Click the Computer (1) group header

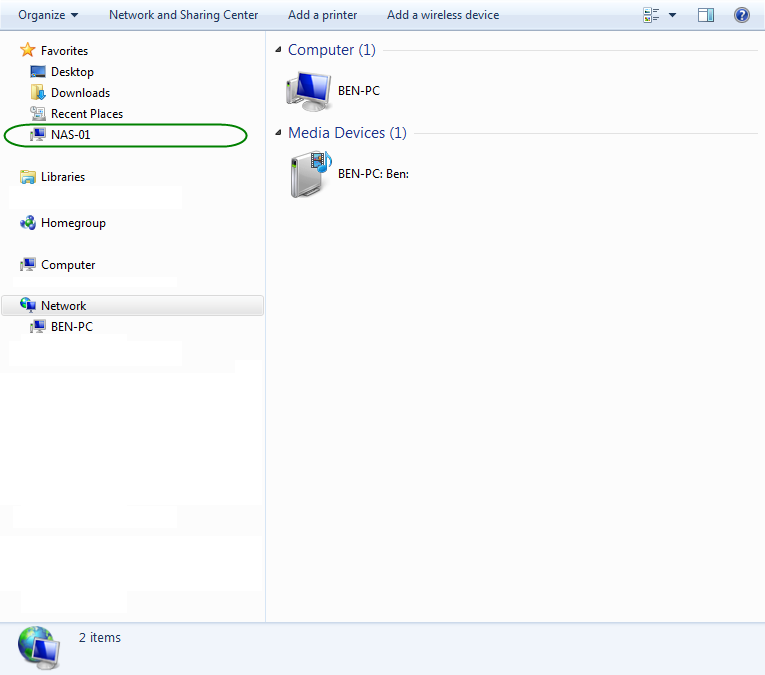tap(332, 50)
